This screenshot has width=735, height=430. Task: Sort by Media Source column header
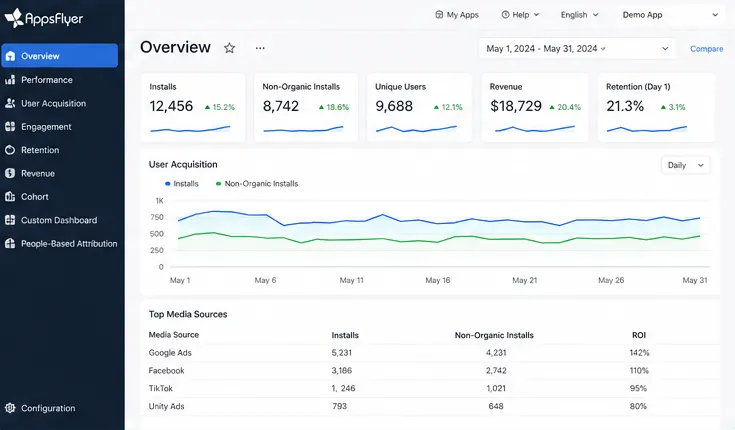pyautogui.click(x=173, y=335)
